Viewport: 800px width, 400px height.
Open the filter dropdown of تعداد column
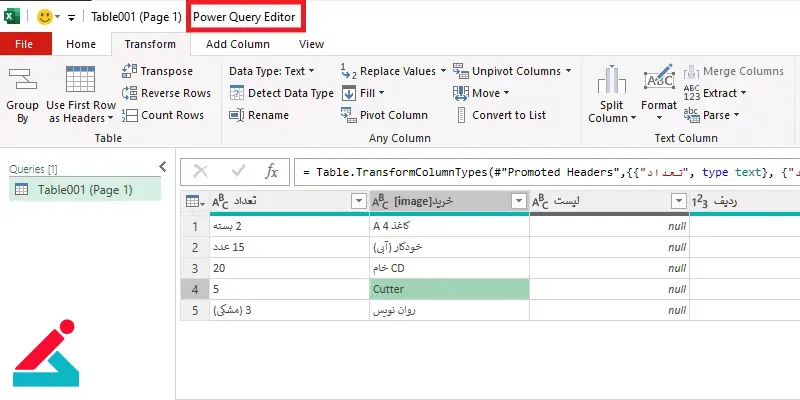coord(359,202)
